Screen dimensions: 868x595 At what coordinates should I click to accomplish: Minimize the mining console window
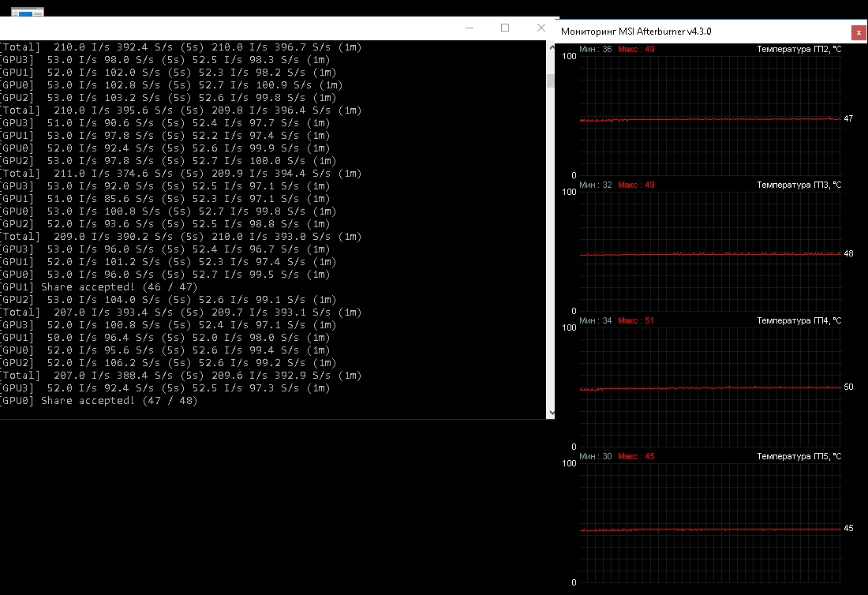pos(470,28)
